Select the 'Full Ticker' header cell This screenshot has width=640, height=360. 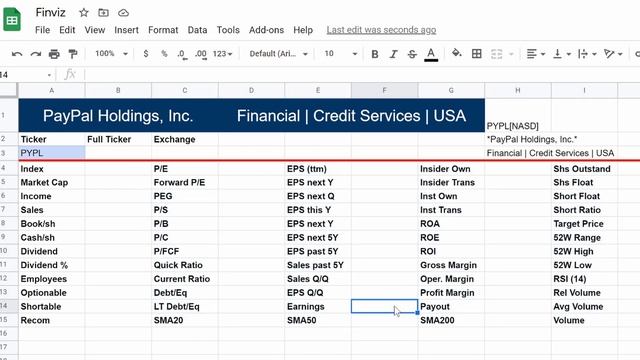(118, 139)
